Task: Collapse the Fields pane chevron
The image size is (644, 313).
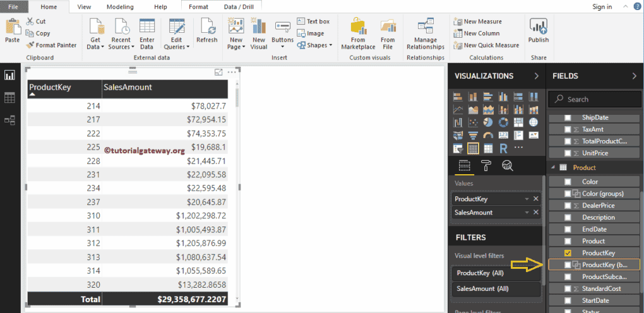Action: point(634,76)
